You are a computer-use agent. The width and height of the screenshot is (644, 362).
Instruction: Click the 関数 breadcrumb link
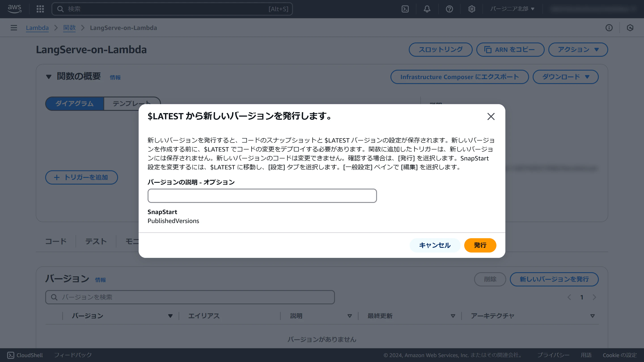(69, 28)
